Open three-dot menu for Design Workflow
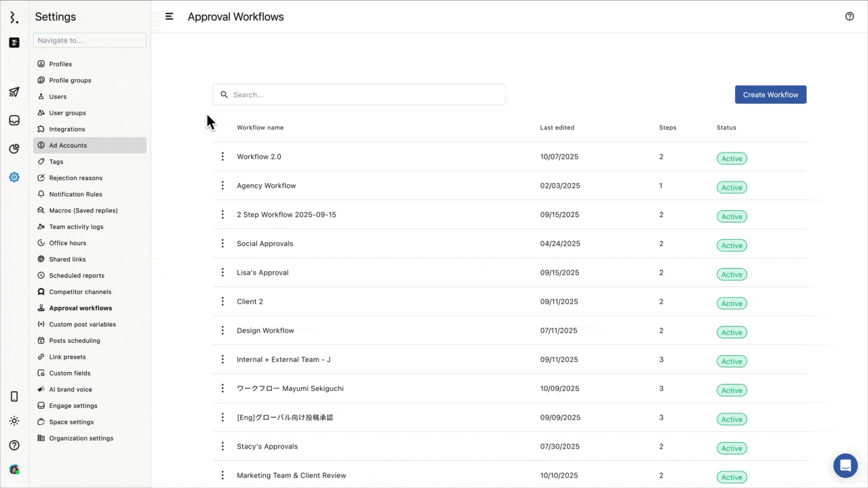The width and height of the screenshot is (868, 488). pos(222,331)
